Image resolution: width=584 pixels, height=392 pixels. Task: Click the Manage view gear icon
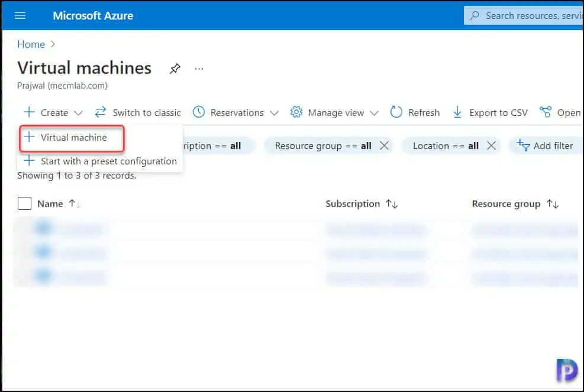296,112
